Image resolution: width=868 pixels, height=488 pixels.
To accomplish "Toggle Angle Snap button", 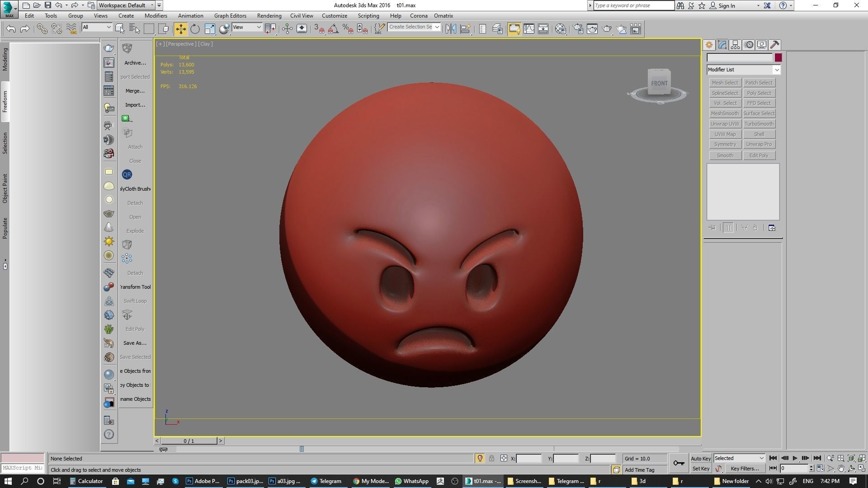I will point(333,29).
